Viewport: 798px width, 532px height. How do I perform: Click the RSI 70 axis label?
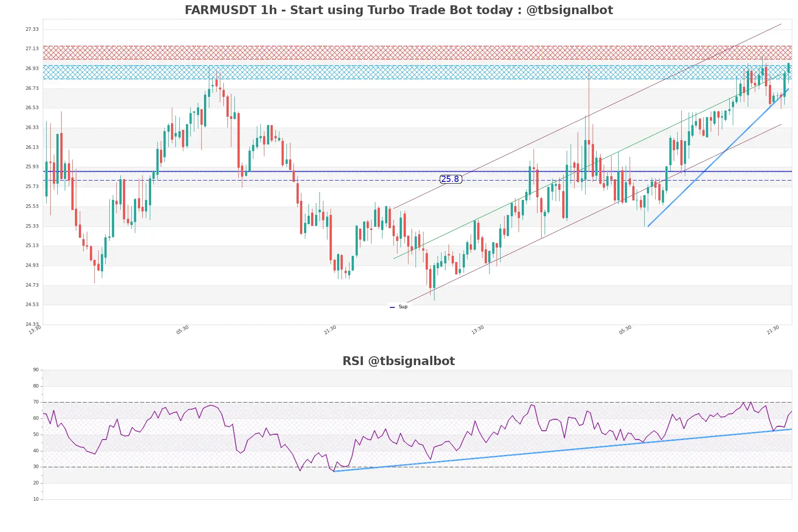(x=36, y=402)
